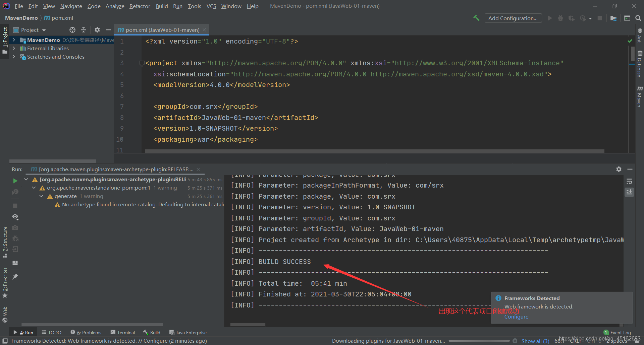Switch to Terminal tool tab
The image size is (644, 345).
click(123, 333)
